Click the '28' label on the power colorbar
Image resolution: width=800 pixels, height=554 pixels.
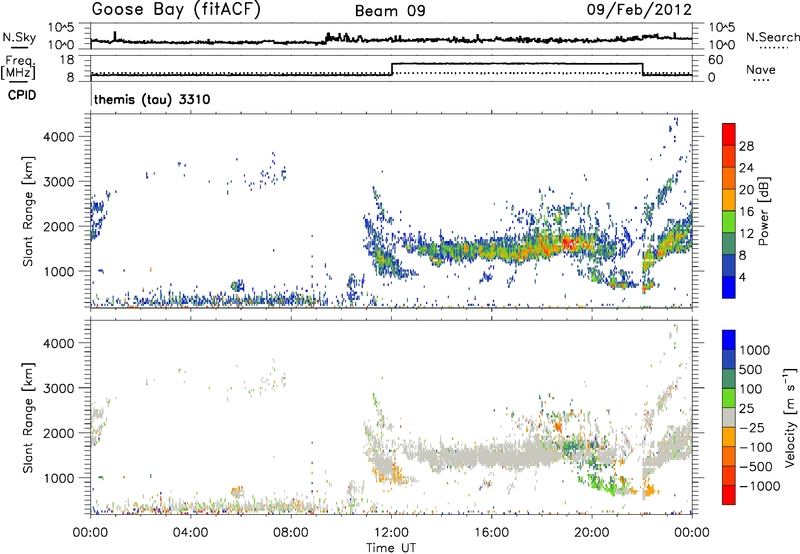(746, 146)
